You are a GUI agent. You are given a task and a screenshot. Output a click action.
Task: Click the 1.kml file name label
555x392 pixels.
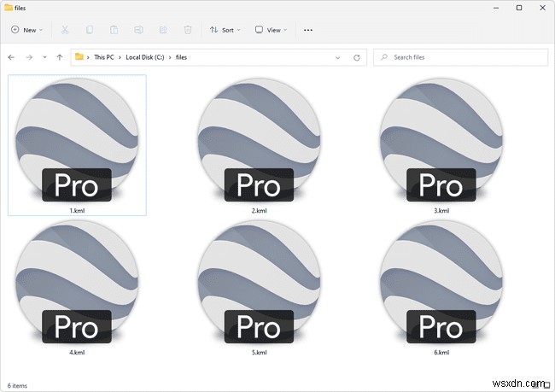pyautogui.click(x=77, y=211)
